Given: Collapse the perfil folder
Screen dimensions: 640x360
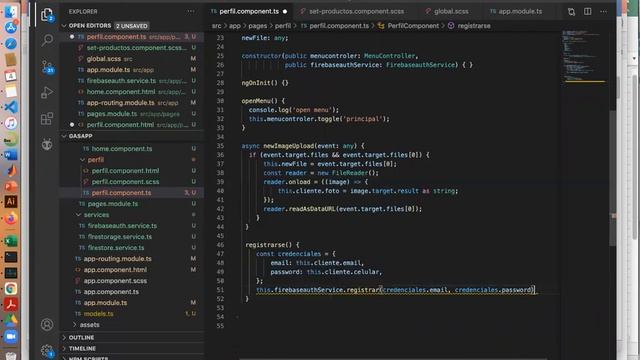Looking at the screenshot, I should [96, 160].
